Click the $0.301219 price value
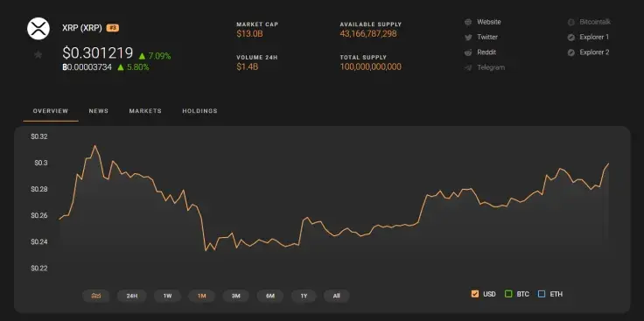The height and width of the screenshot is (321, 644). pyautogui.click(x=98, y=53)
